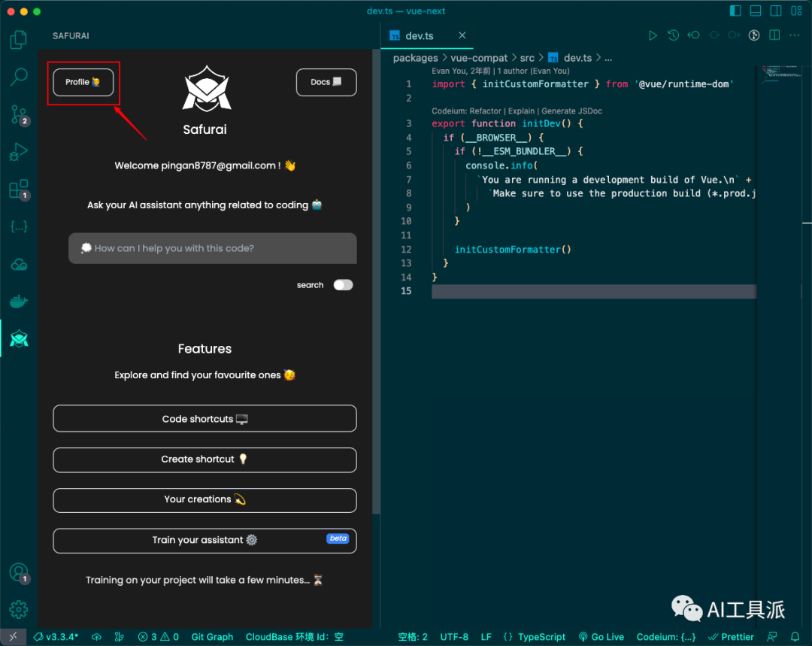Click the remote window icon in status bar

click(x=13, y=637)
